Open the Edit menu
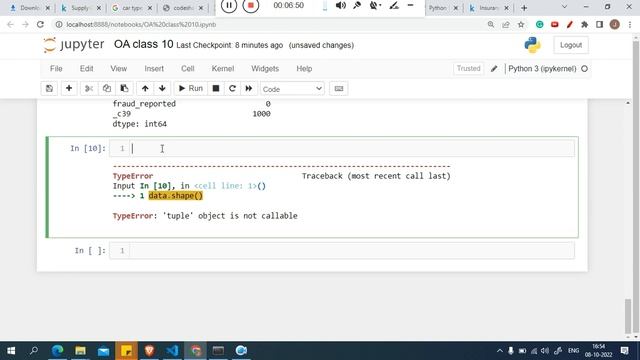This screenshot has width=640, height=360. click(x=86, y=69)
